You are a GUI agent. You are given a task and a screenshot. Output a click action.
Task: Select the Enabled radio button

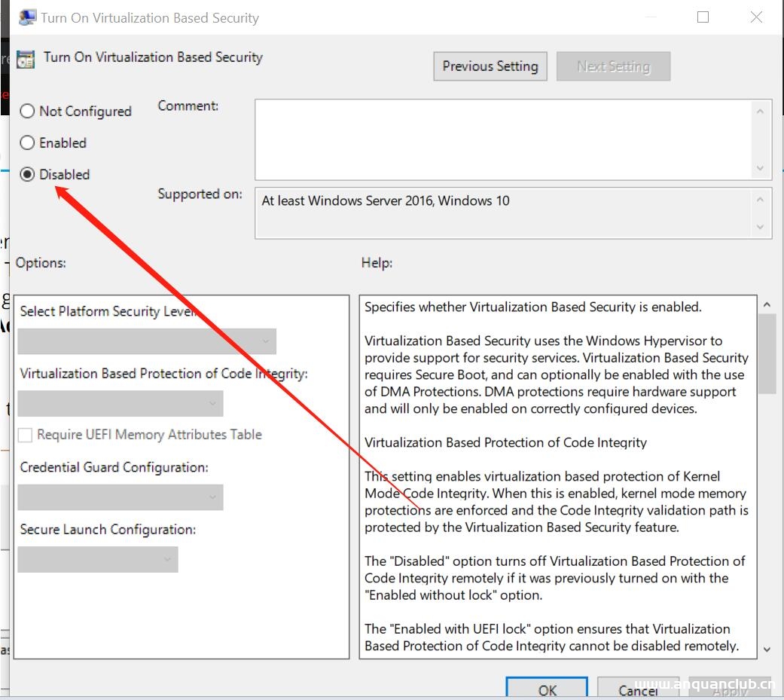pos(28,143)
